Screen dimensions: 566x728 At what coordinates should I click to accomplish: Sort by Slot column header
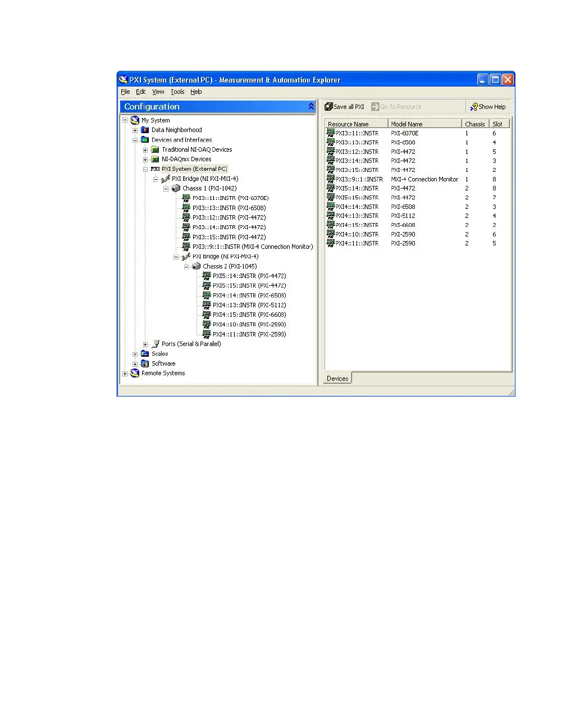click(x=499, y=124)
